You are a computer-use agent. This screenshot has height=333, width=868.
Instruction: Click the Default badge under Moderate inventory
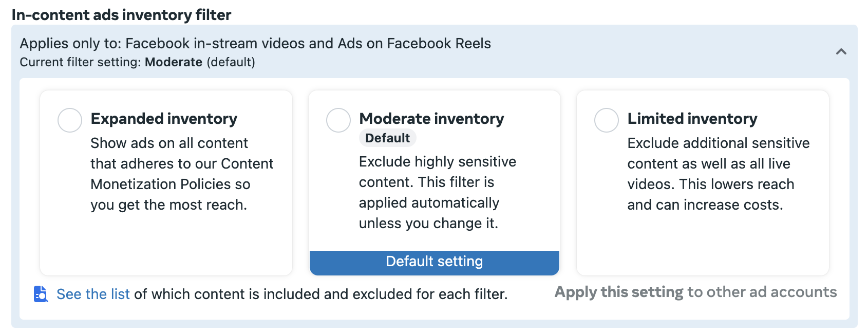click(x=387, y=138)
